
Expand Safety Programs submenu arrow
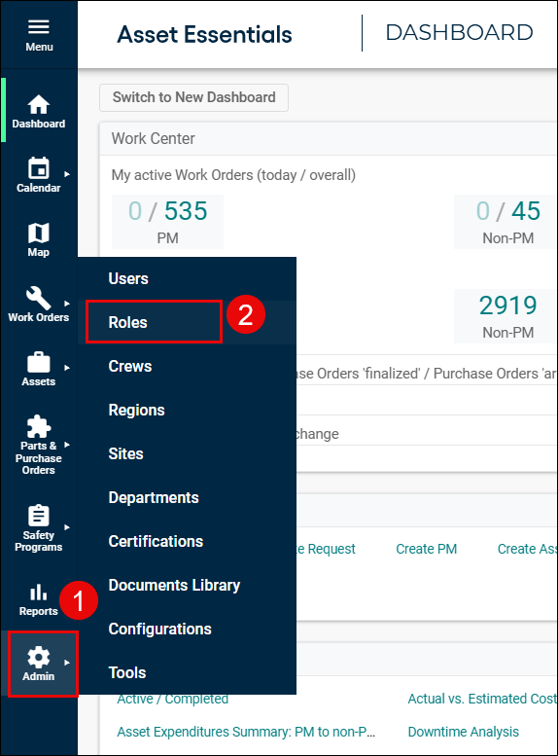point(67,527)
